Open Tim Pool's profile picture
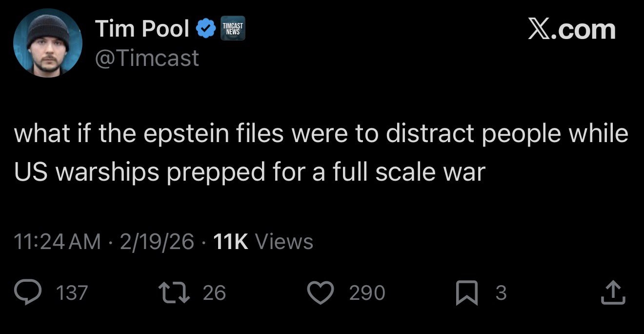Image resolution: width=644 pixels, height=334 pixels. pos(47,43)
